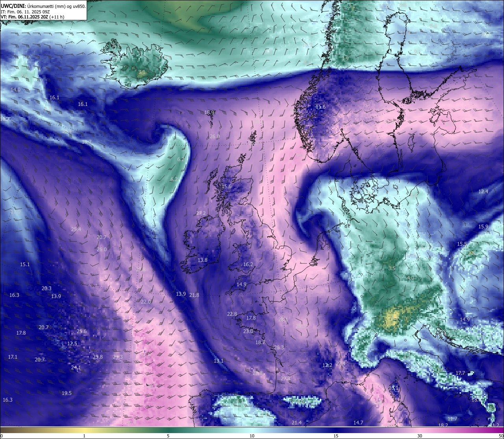Click the 'VT: Fim. 06.11.2025 20Z (+11 h)' line
504x439 pixels.
pos(32,17)
